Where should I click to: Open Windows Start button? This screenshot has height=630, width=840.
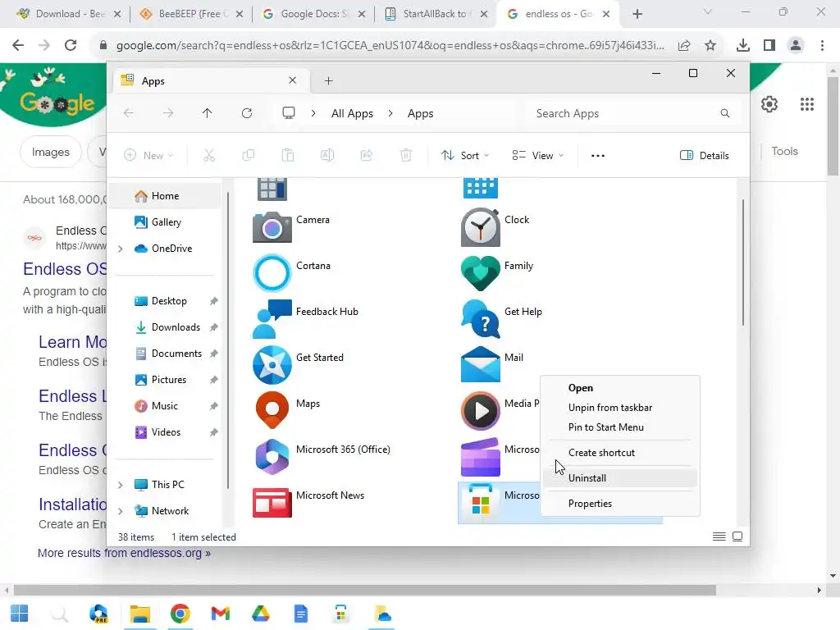(x=20, y=614)
